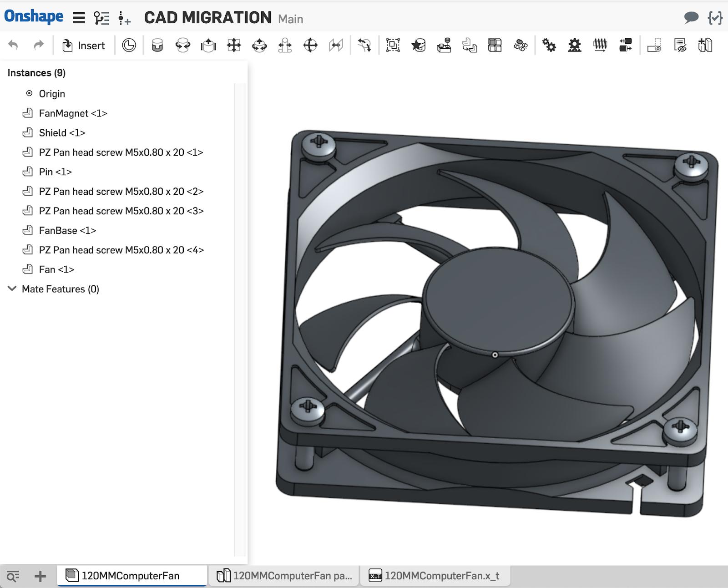The width and height of the screenshot is (728, 588).
Task: Select the Rack and pinion relation tool
Action: (575, 46)
